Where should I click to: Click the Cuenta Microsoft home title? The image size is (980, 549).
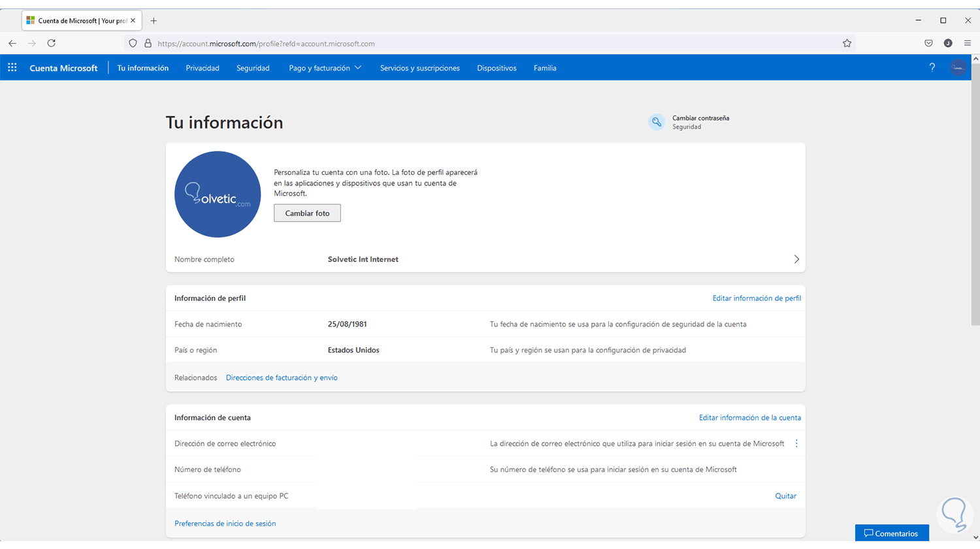(x=63, y=68)
